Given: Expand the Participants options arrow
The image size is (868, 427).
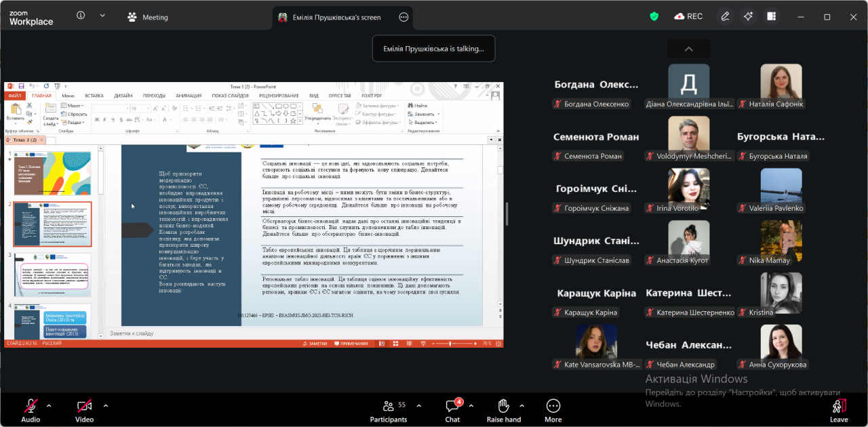Looking at the screenshot, I should (x=418, y=405).
